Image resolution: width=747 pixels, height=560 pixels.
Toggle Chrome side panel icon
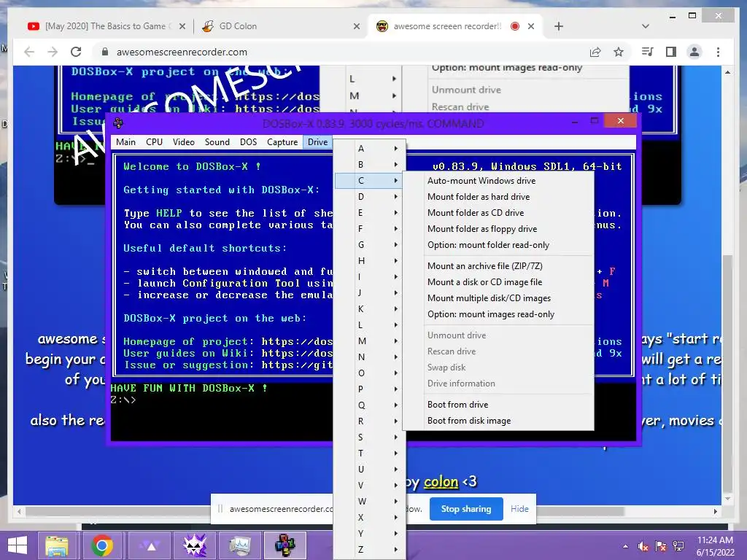tap(671, 52)
